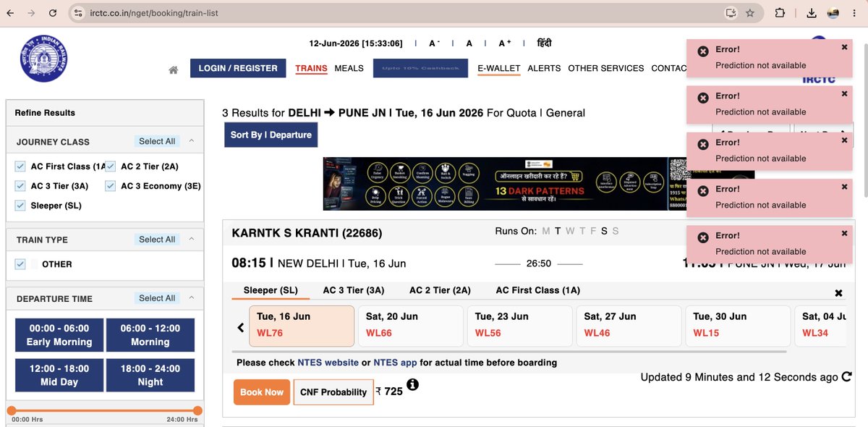Toggle Sleeper (SL) checkbox

20,206
